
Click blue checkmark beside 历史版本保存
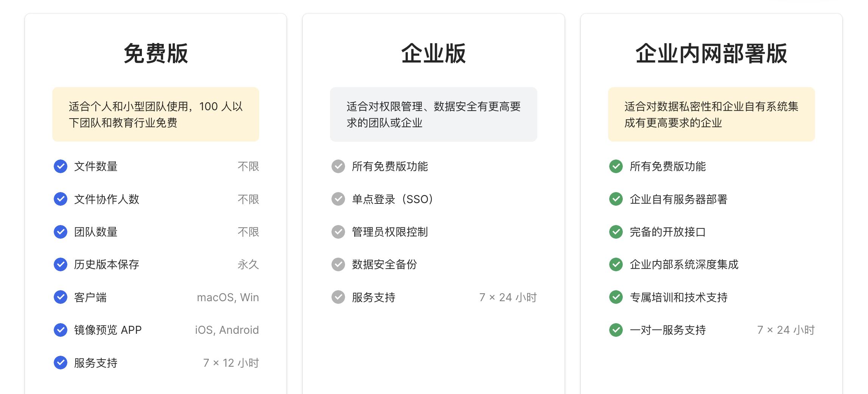pos(61,264)
